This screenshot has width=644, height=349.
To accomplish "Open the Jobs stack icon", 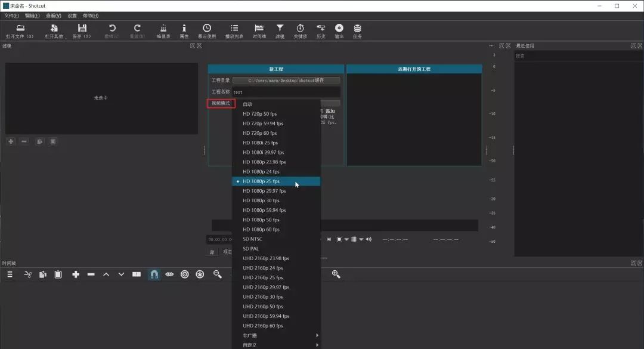I will 357,31.
